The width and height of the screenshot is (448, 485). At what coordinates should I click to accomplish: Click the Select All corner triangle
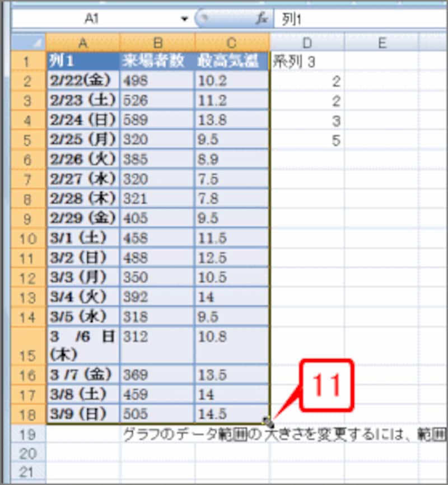click(30, 42)
